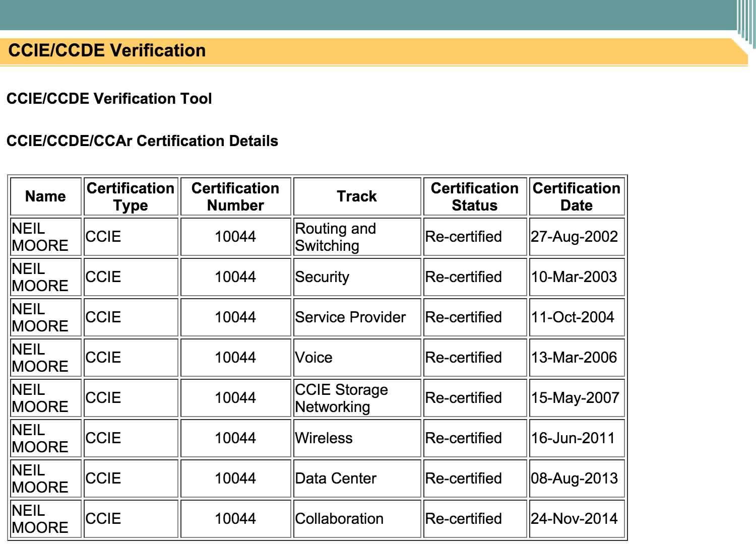Click the date 11-Oct-2004
This screenshot has width=756, height=548.
coord(573,317)
